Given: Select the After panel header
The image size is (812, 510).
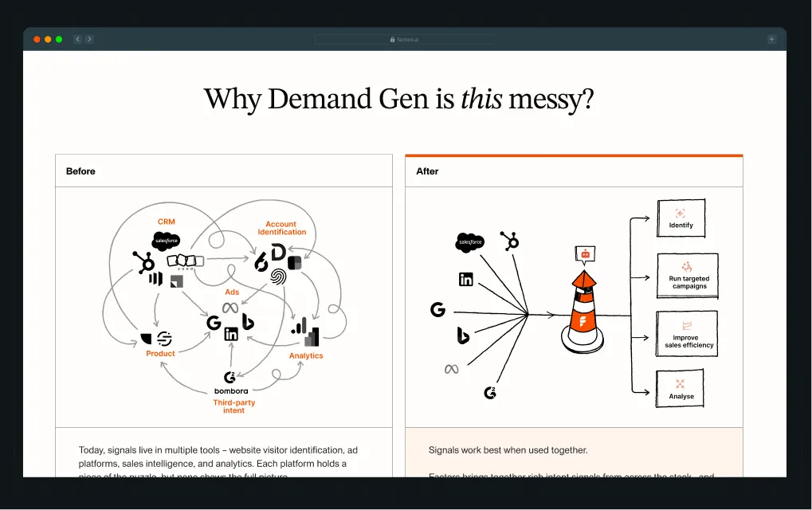Looking at the screenshot, I should click(x=574, y=171).
